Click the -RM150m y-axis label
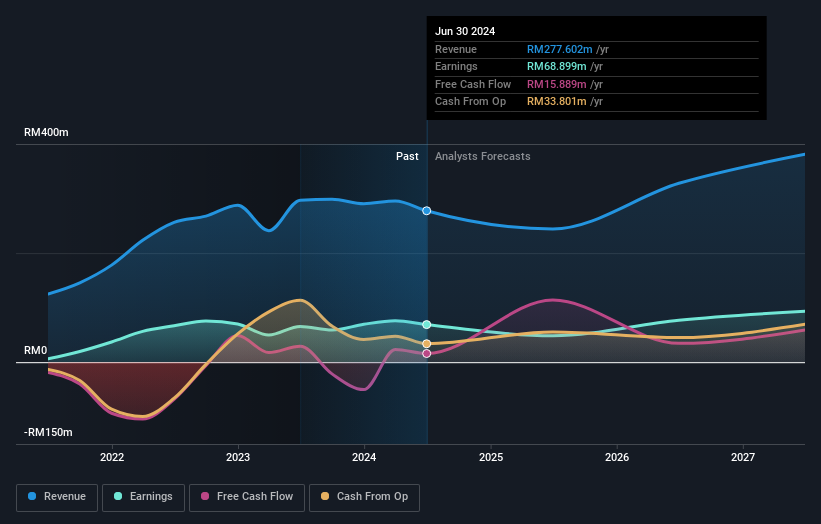Image resolution: width=821 pixels, height=524 pixels. pos(48,432)
